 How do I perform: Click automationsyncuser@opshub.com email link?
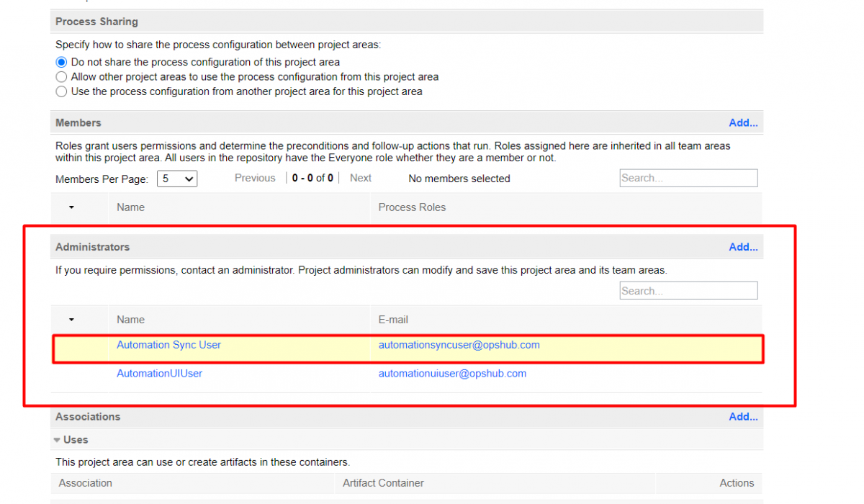pyautogui.click(x=459, y=345)
